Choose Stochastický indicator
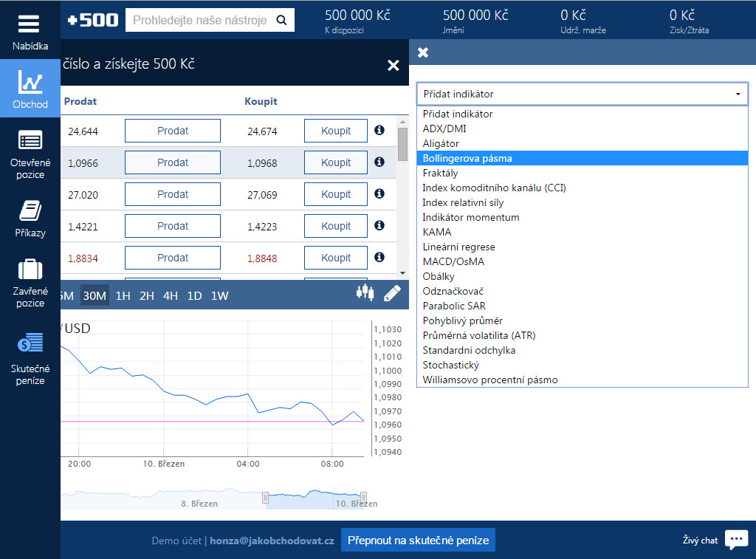 point(582,365)
